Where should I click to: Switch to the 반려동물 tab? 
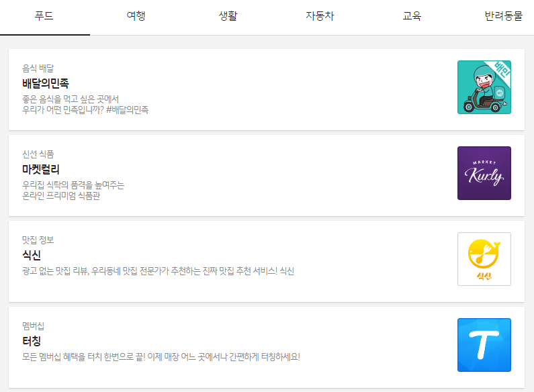503,16
